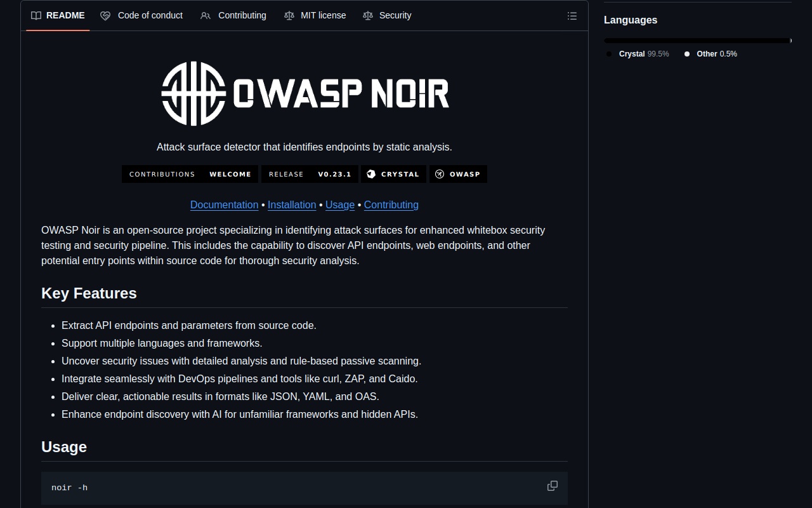Open the MIT license tab
812x508 pixels.
coord(323,15)
